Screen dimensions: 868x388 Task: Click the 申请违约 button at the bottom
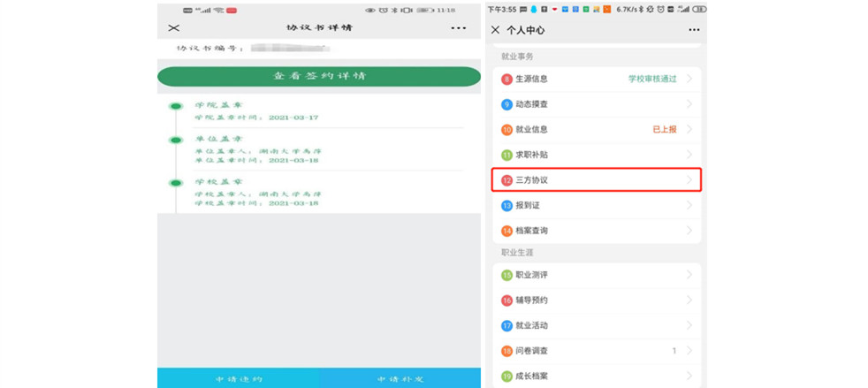point(238,378)
